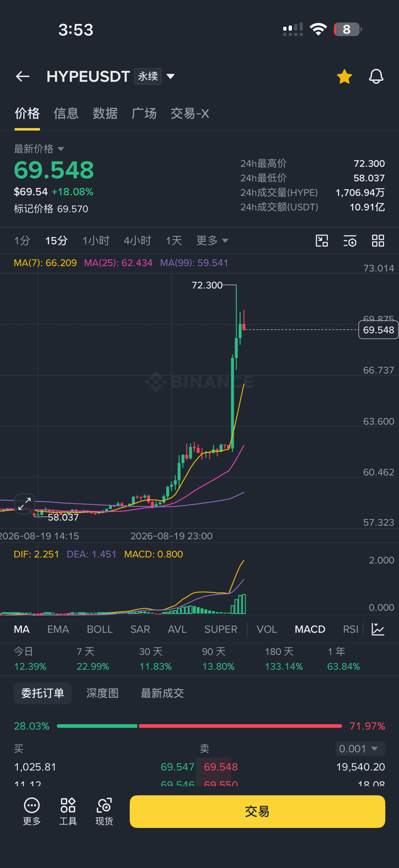Tap the back arrow icon
The image size is (399, 868).
(23, 76)
